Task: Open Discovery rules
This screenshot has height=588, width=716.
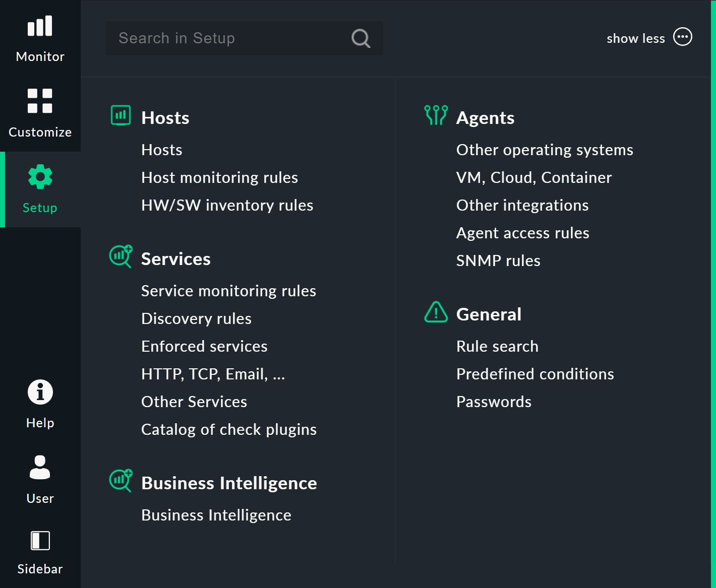Action: tap(197, 318)
